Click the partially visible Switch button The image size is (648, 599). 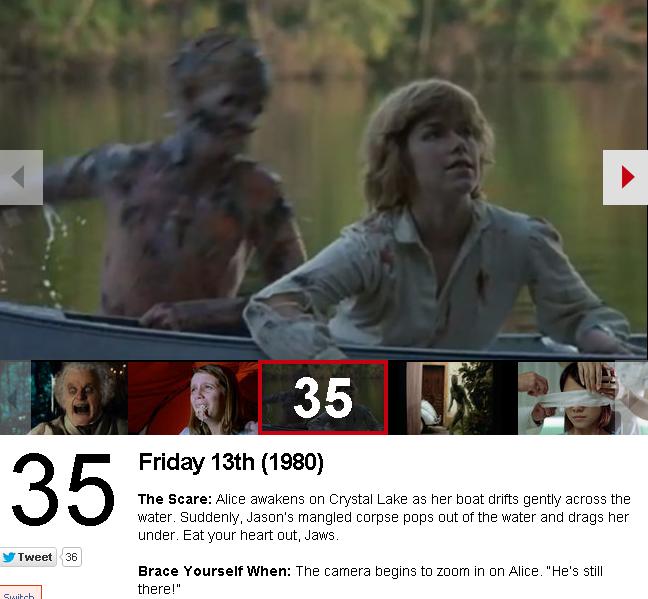(x=21, y=593)
